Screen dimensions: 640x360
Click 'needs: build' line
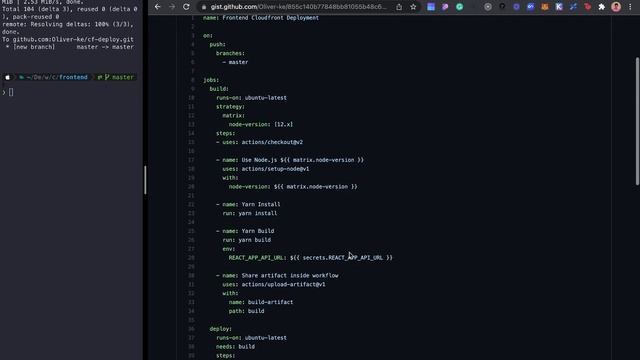point(235,347)
